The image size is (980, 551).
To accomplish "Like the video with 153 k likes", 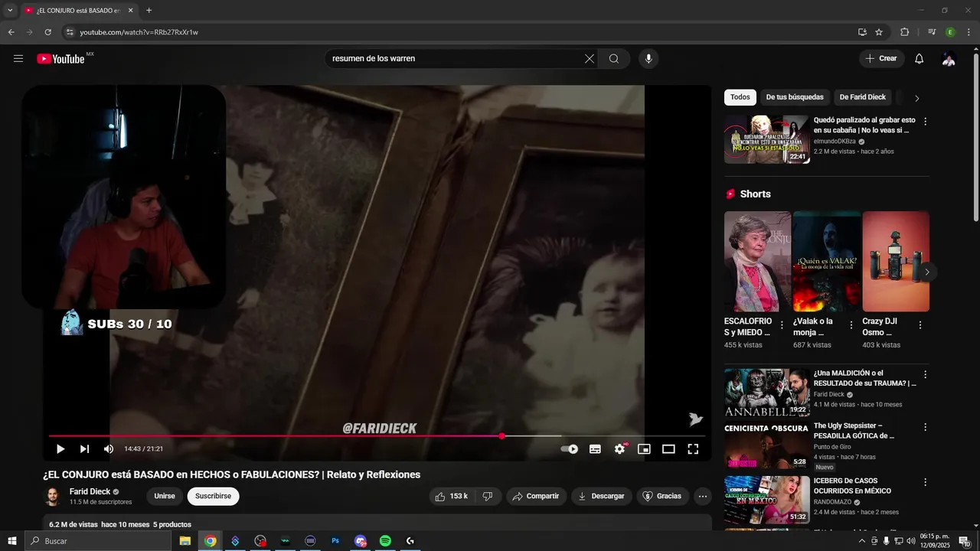I will click(x=451, y=496).
